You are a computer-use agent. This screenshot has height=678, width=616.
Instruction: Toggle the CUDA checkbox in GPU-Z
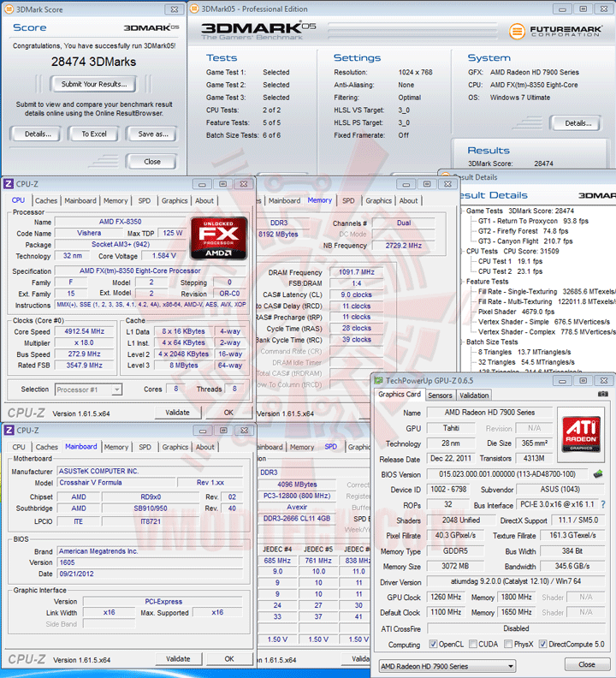pos(473,644)
